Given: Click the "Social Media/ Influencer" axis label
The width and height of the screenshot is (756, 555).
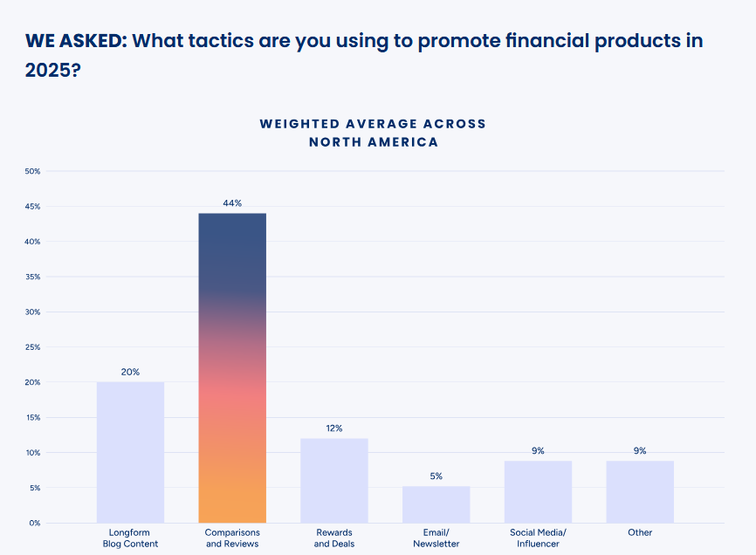Looking at the screenshot, I should pos(538,538).
